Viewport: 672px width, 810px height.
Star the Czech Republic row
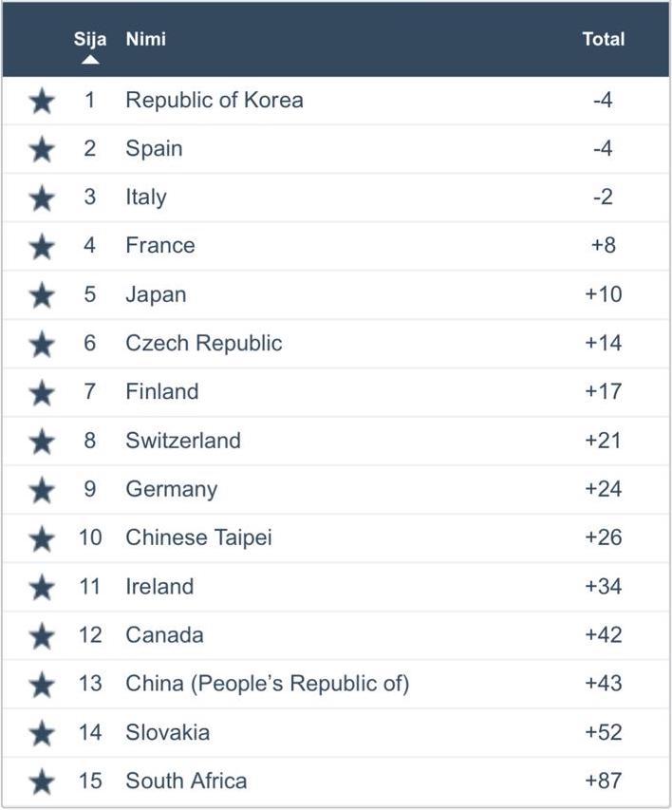point(41,343)
